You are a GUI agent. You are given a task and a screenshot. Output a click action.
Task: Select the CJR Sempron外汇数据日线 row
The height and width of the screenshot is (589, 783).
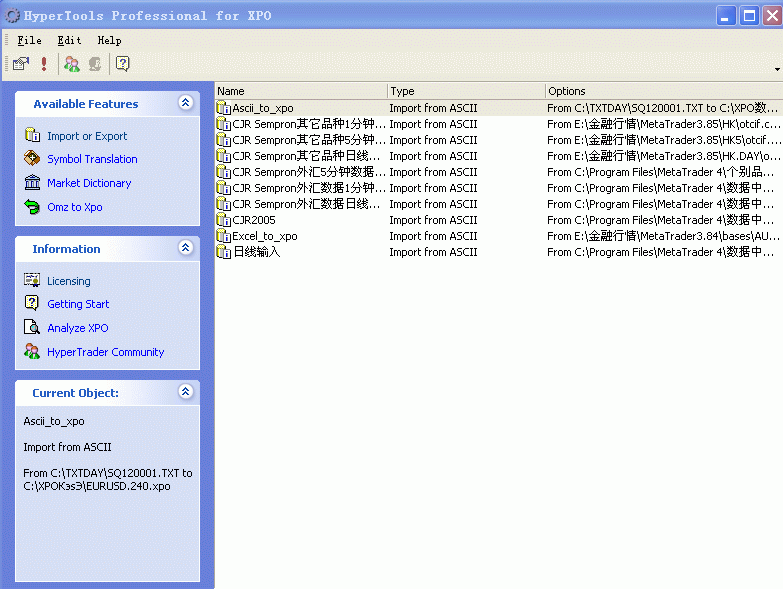tap(499, 204)
